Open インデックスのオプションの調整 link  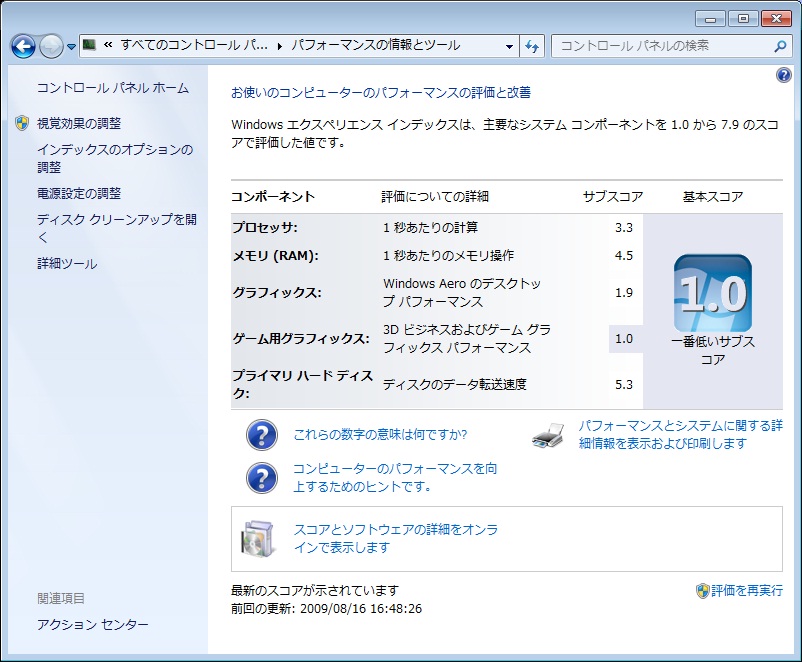(115, 158)
